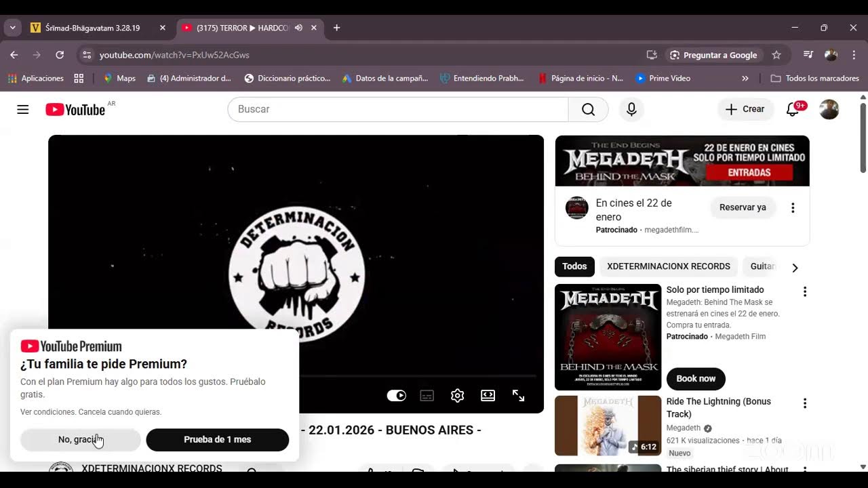Select the XDETERMINACIONX RECORDS filter chip
Image resolution: width=868 pixels, height=488 pixels.
pos(669,266)
